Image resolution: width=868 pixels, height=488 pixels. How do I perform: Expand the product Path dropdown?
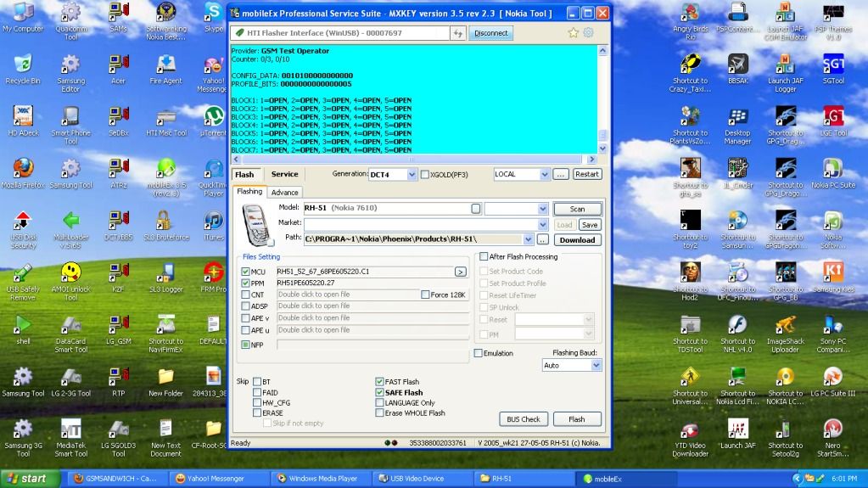click(x=528, y=239)
